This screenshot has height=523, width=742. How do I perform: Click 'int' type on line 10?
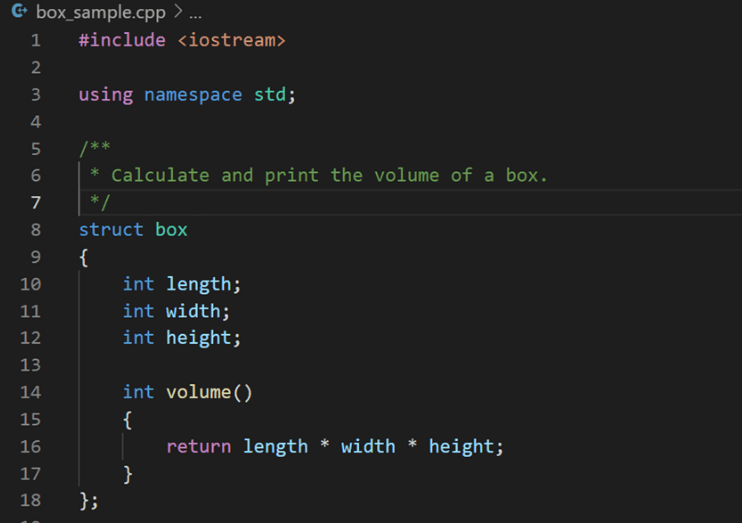[x=139, y=284]
